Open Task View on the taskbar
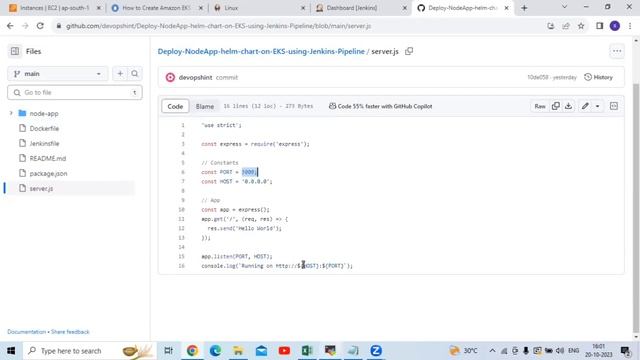 coord(168,351)
